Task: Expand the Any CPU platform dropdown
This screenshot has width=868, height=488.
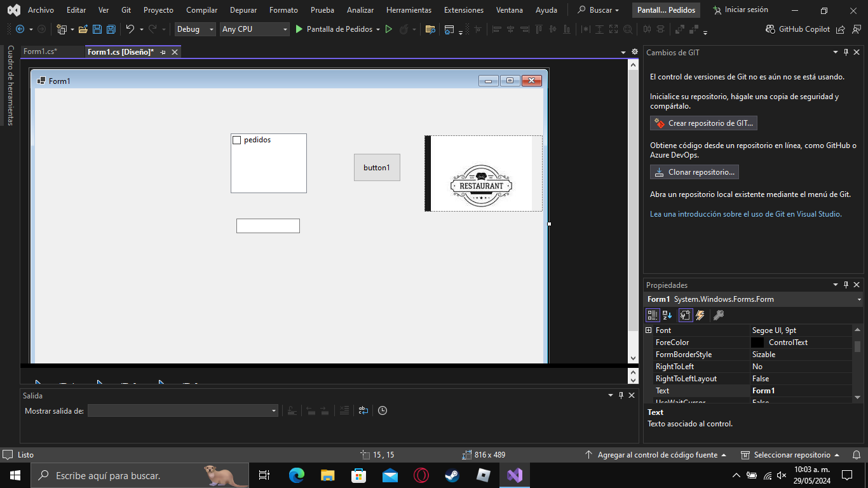Action: tap(254, 29)
